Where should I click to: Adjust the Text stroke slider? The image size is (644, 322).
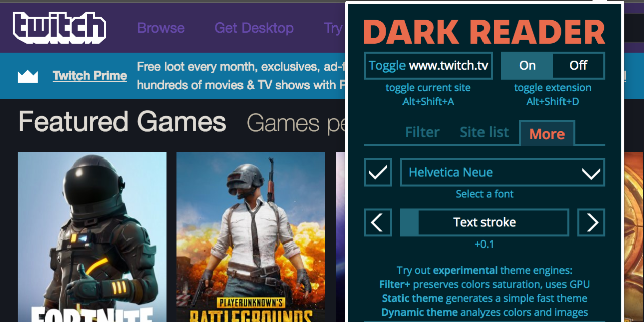point(485,222)
